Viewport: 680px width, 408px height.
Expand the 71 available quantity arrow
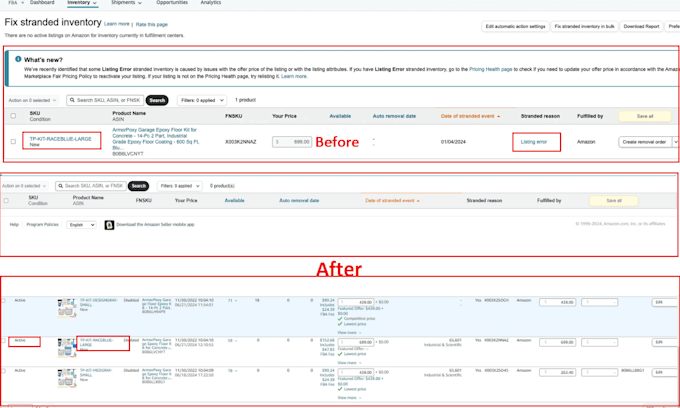click(236, 300)
